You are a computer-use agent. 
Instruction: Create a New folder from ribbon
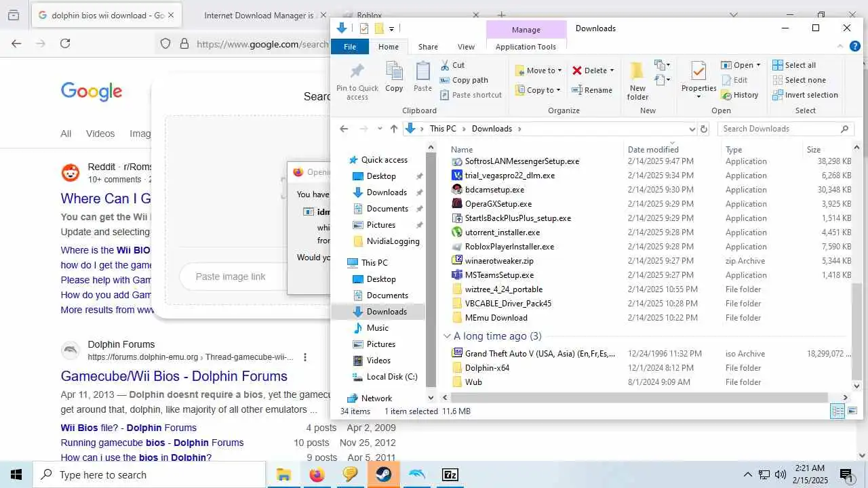click(637, 81)
